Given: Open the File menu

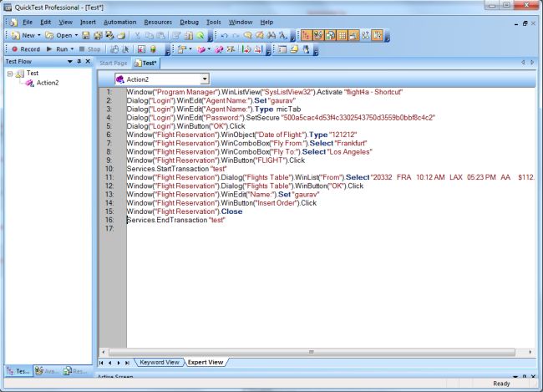Looking at the screenshot, I should 28,23.
